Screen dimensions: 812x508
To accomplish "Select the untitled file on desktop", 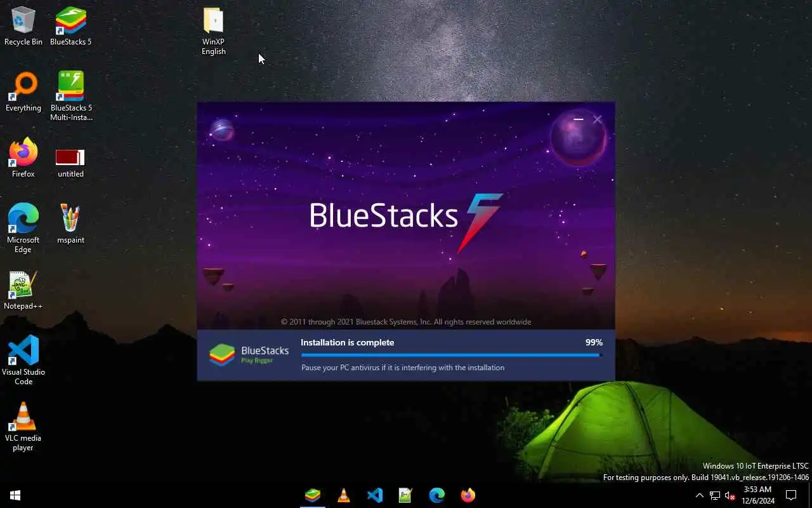I will pos(70,163).
